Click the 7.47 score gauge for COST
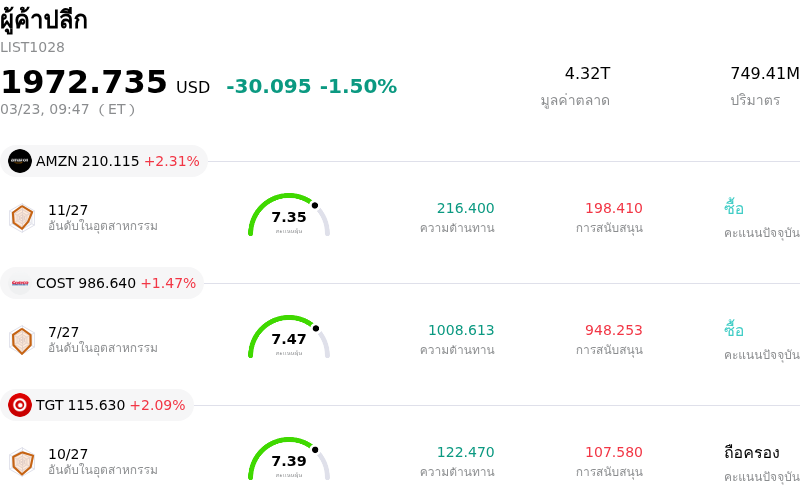Screen dimensions: 800x499 tap(289, 338)
